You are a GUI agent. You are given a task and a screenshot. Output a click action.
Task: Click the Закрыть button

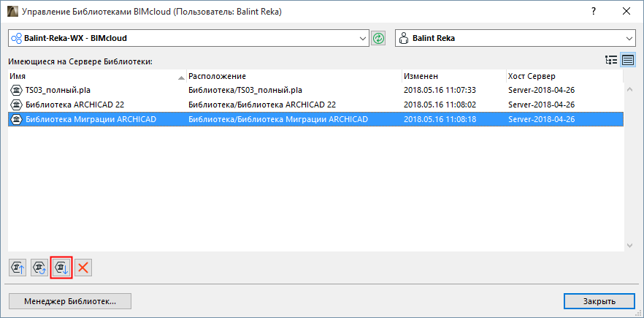coord(599,300)
